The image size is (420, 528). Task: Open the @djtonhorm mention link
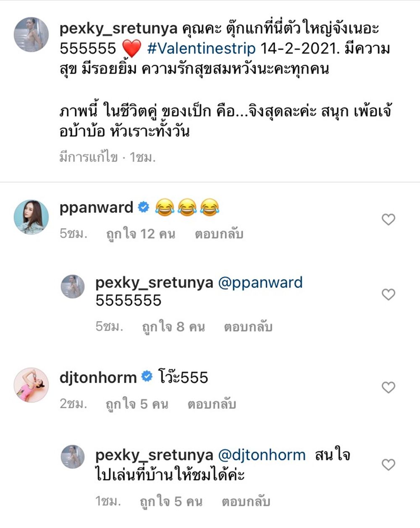262,455
